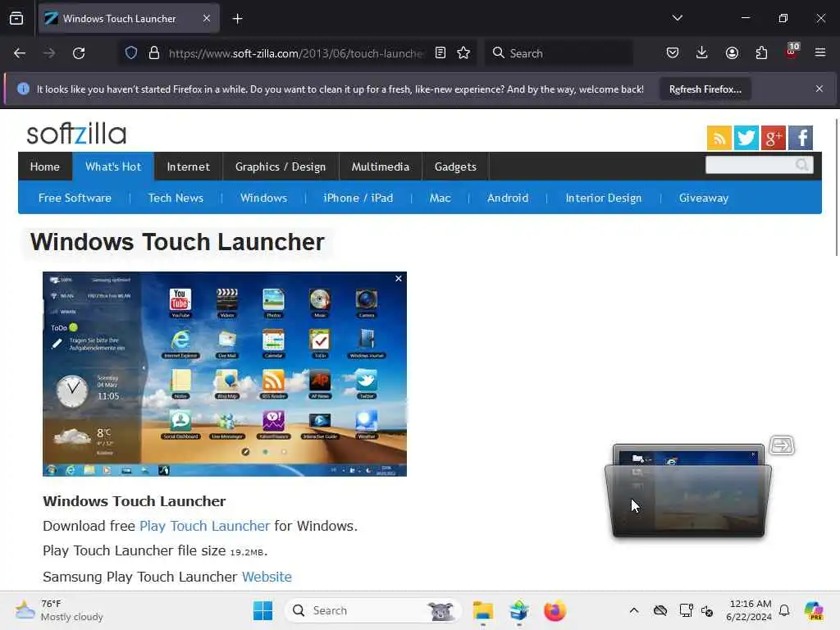Open the tracking protection shield icon

pos(131,52)
